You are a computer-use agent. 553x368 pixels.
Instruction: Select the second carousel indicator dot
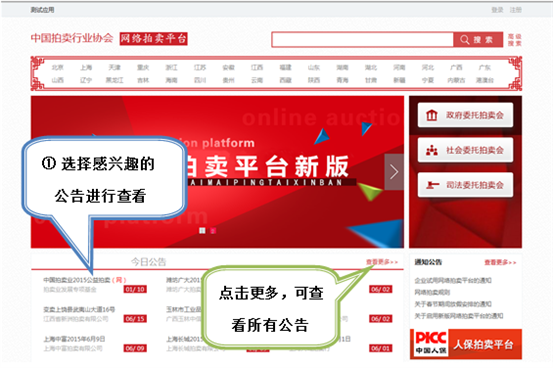point(213,230)
